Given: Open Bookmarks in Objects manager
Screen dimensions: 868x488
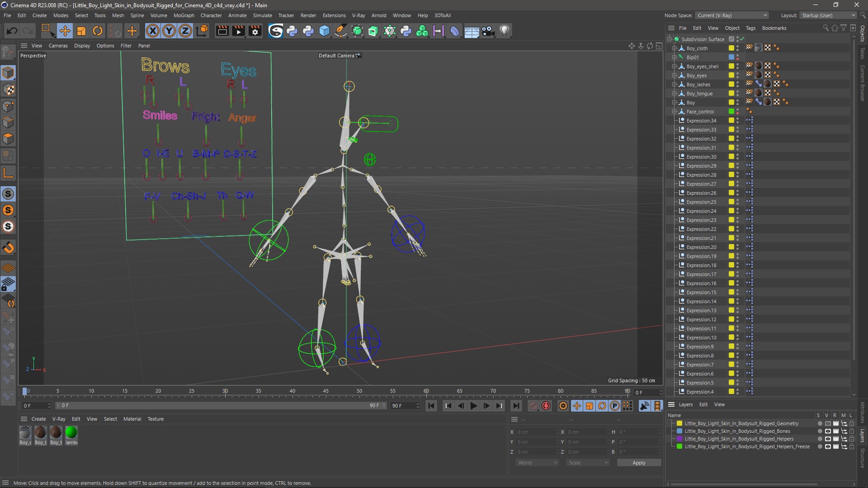Looking at the screenshot, I should pos(774,28).
